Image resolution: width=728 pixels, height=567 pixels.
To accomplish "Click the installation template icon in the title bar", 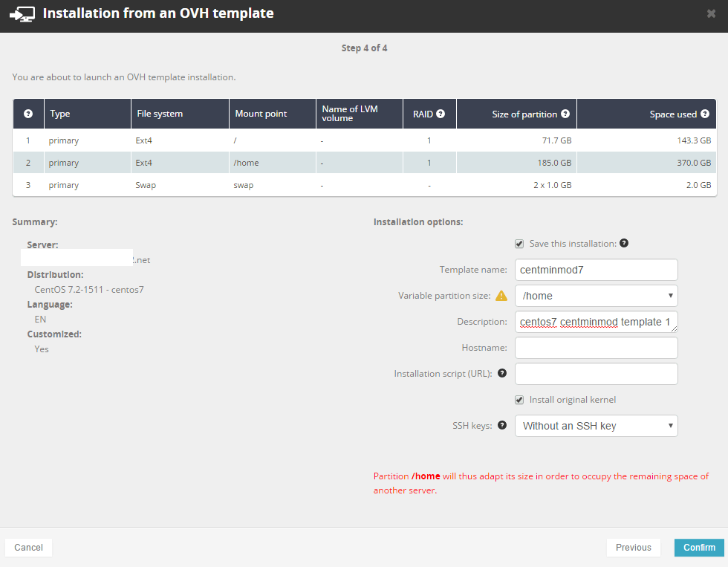I will 22,14.
